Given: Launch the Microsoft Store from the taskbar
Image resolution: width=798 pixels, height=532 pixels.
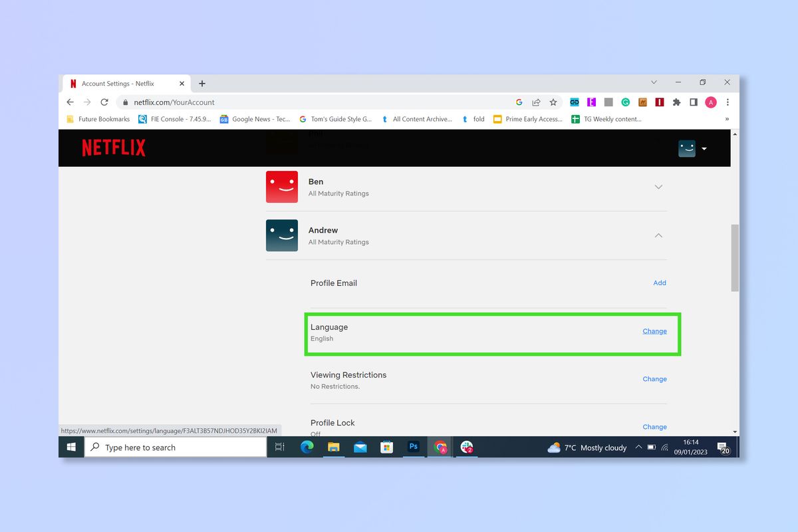Looking at the screenshot, I should coord(386,447).
